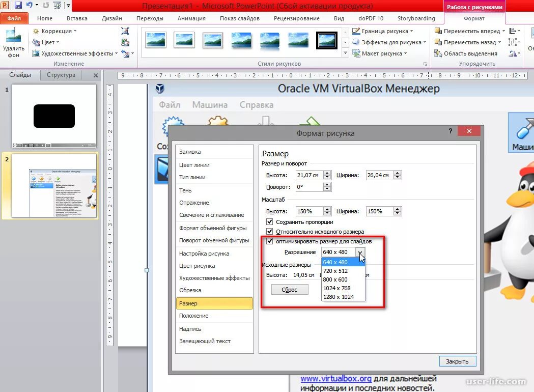Select the first picture style thumbnail

[156, 40]
